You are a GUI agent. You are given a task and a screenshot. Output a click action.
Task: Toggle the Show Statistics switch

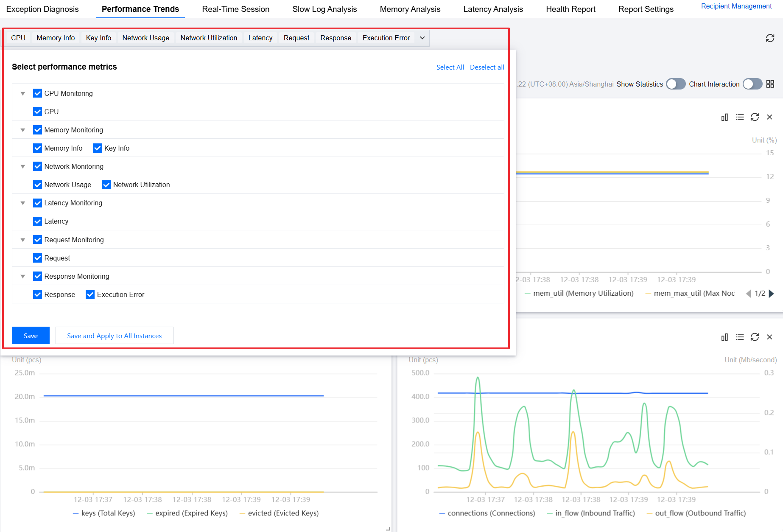[675, 84]
